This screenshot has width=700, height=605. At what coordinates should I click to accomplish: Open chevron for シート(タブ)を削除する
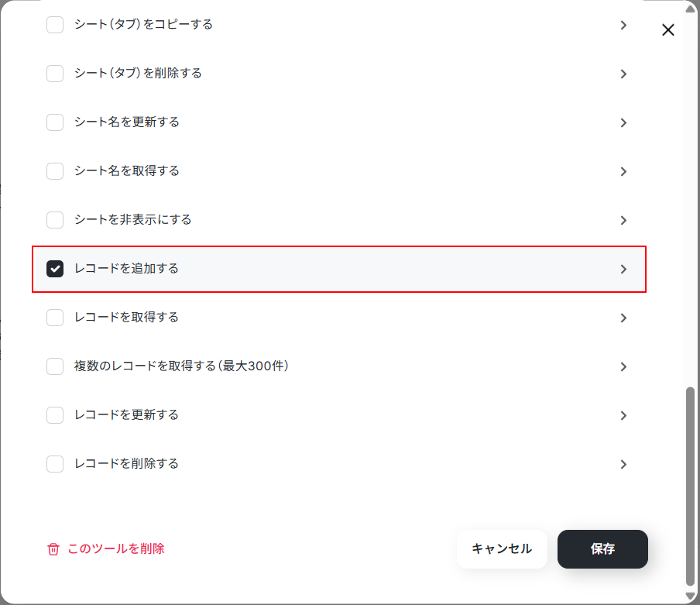pos(623,74)
